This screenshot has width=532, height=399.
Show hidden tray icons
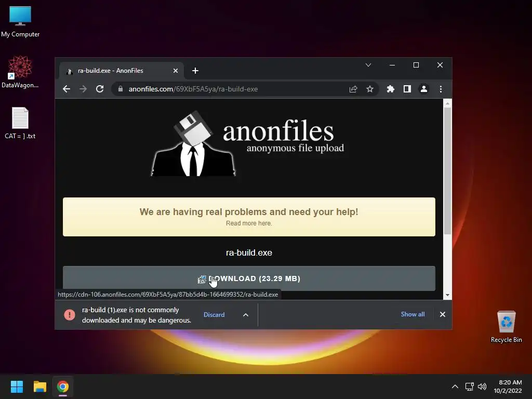(x=455, y=387)
